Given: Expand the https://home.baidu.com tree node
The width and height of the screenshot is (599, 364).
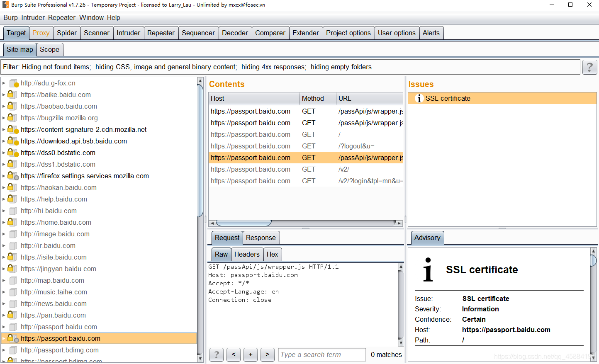Looking at the screenshot, I should point(4,222).
